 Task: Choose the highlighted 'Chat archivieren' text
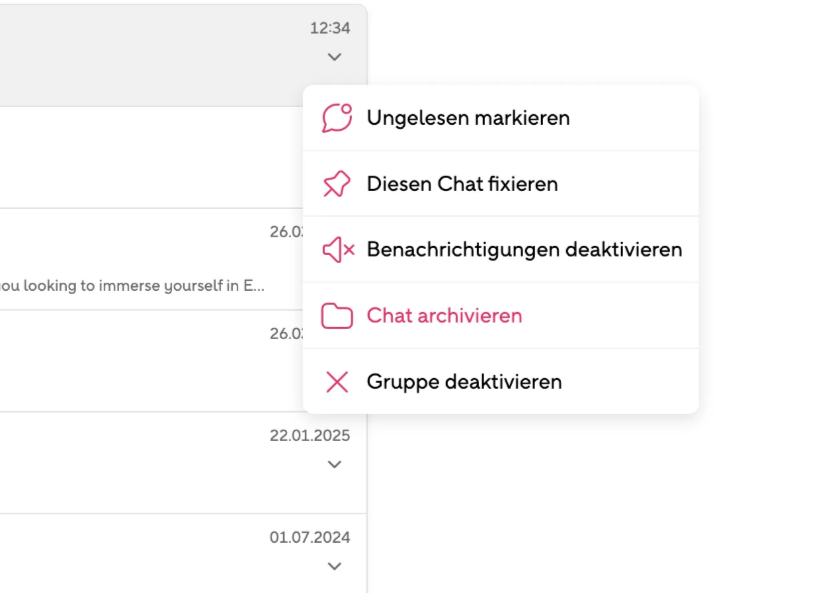click(444, 316)
